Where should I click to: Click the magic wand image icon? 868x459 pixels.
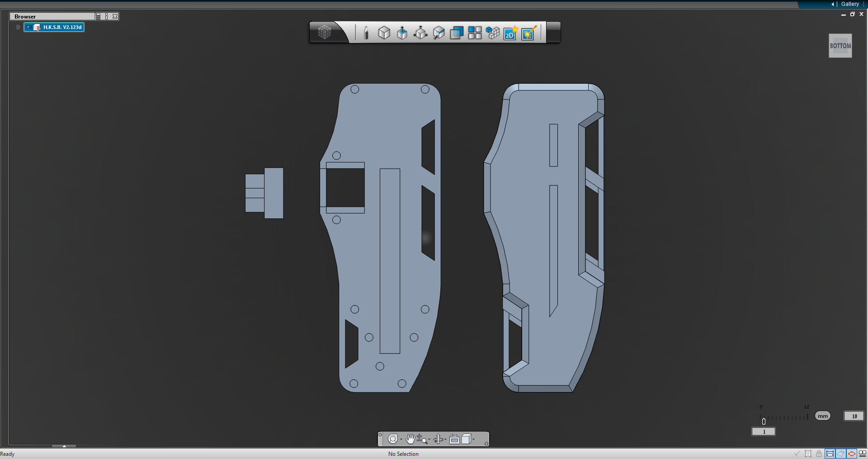click(529, 33)
